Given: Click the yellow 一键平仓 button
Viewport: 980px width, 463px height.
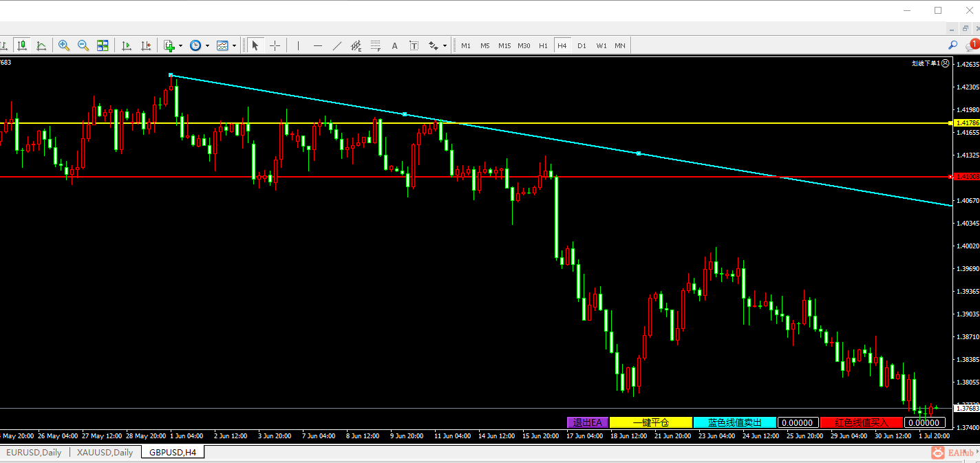Looking at the screenshot, I should click(x=651, y=422).
